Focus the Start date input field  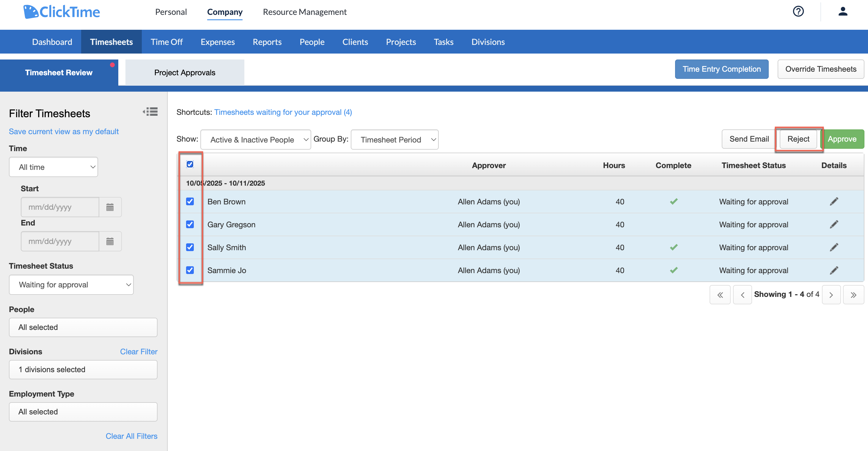pos(60,207)
